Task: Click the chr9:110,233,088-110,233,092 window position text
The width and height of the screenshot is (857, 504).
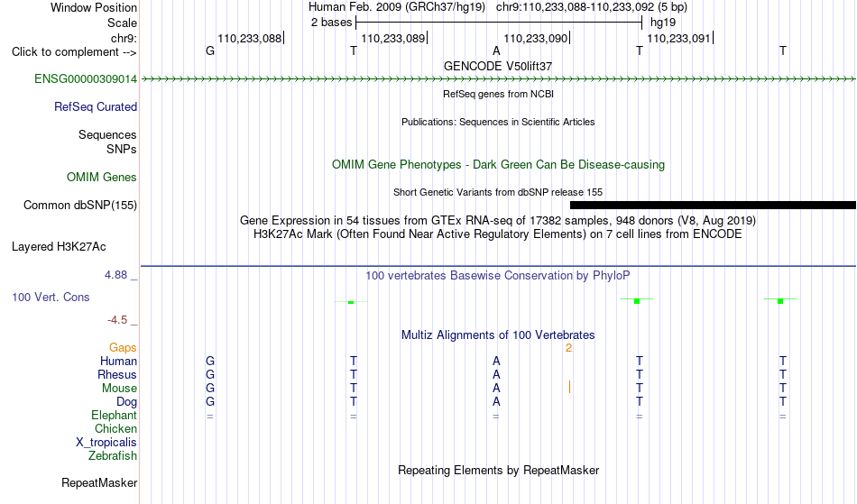Action: [x=592, y=7]
